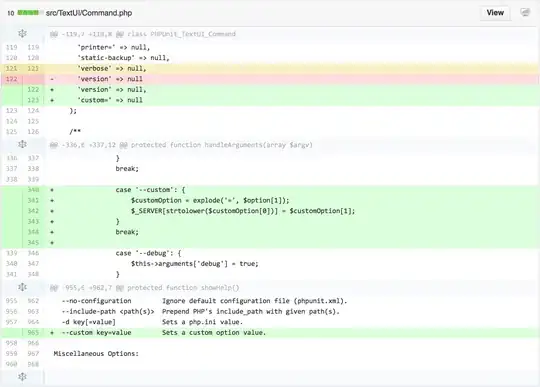The image size is (540, 387).
Task: Click the hunk header for class PHPUnit_TextUI_Command
Action: pos(143,34)
